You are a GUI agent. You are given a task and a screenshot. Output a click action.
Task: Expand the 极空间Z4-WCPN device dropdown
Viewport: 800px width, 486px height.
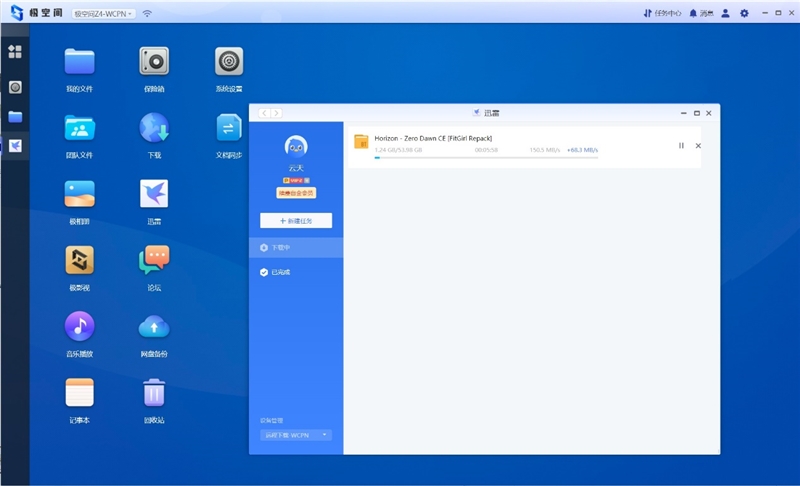click(104, 14)
